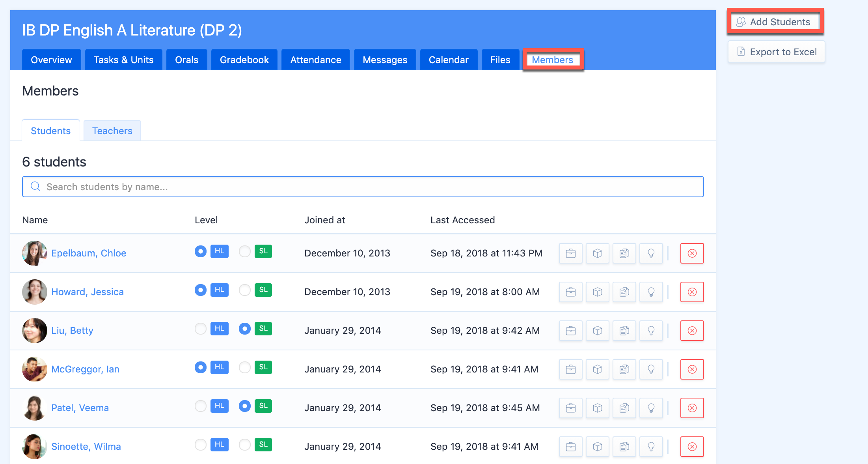
Task: Open the briefcase icon for Patel, Veema
Action: (570, 408)
